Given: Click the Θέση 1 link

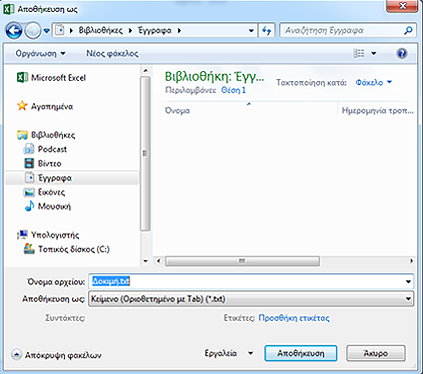Looking at the screenshot, I should click(233, 90).
